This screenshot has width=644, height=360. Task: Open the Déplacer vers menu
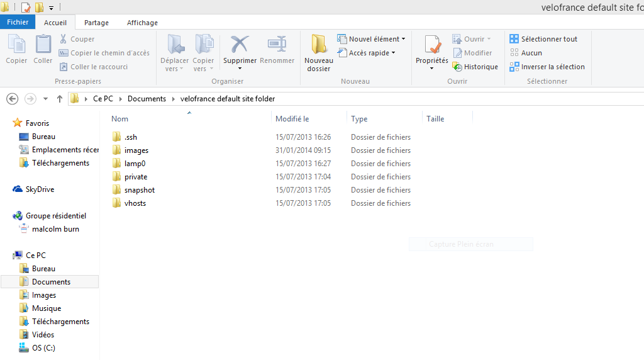(x=175, y=53)
